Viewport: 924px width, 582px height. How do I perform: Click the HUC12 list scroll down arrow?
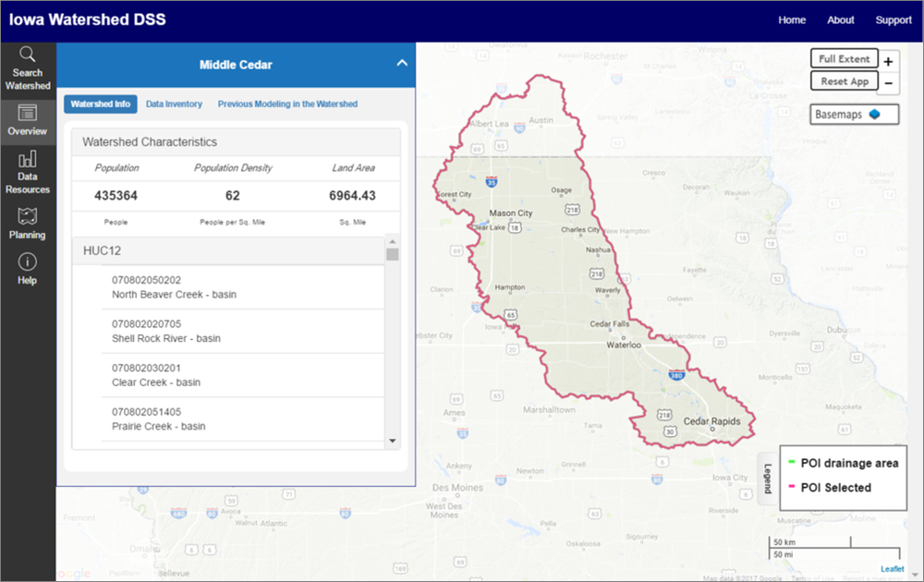(393, 442)
